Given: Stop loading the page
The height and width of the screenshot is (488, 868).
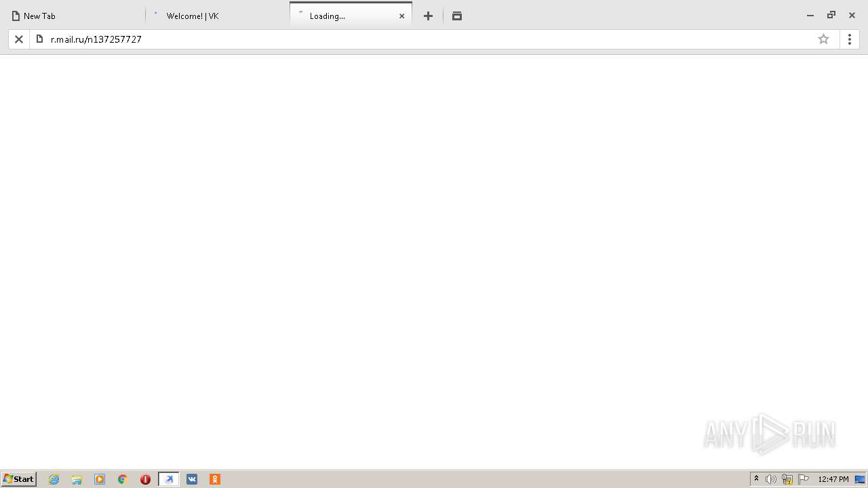Looking at the screenshot, I should tap(19, 39).
